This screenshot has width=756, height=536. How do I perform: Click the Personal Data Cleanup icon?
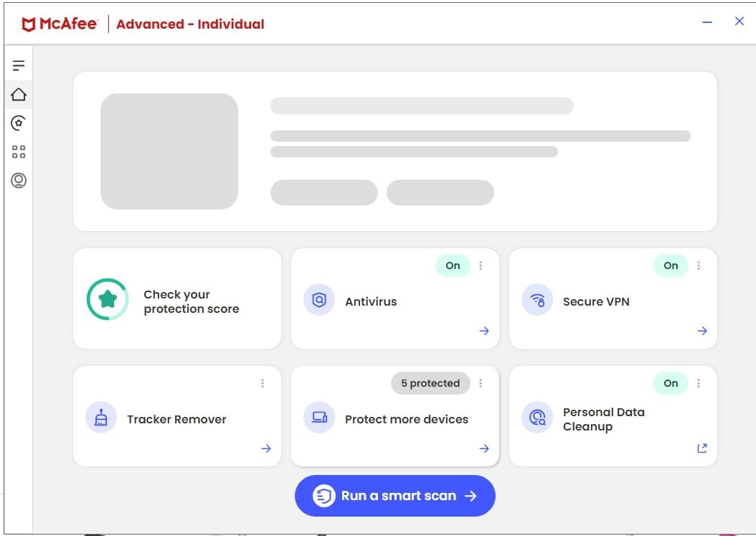(537, 418)
